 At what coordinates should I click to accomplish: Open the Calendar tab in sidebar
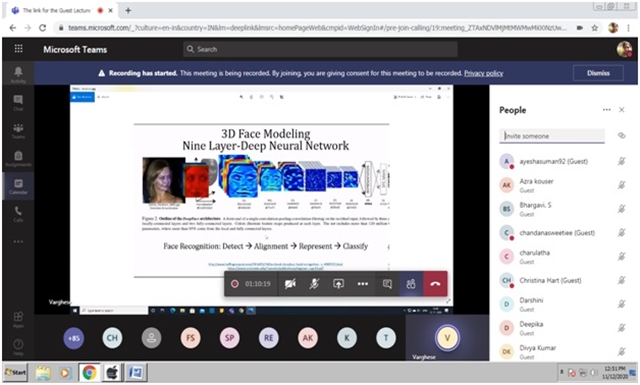[x=18, y=186]
